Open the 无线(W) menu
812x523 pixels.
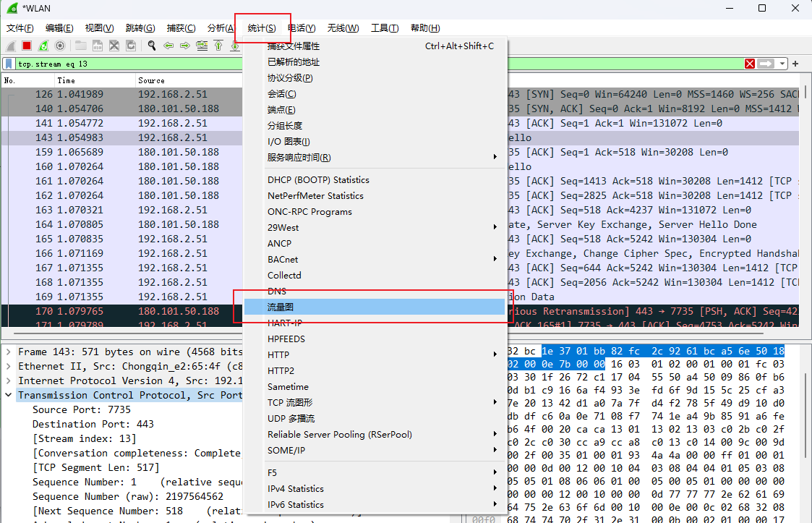coord(343,28)
